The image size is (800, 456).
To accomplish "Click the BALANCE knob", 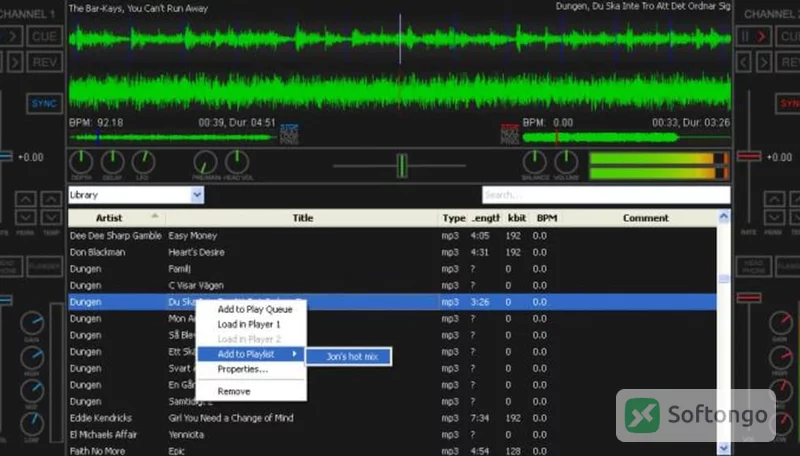I will click(535, 163).
